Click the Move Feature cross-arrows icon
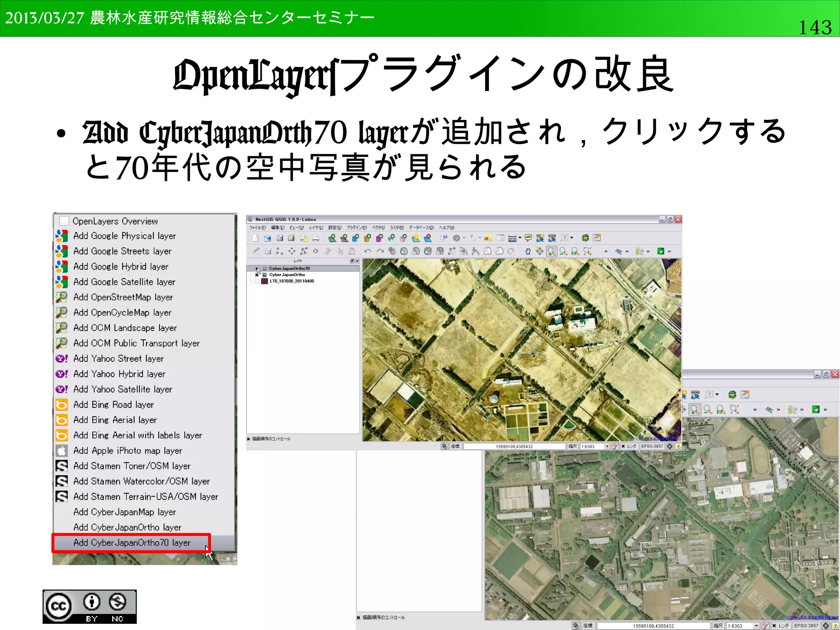Viewport: 840px width, 630px height. point(292,251)
